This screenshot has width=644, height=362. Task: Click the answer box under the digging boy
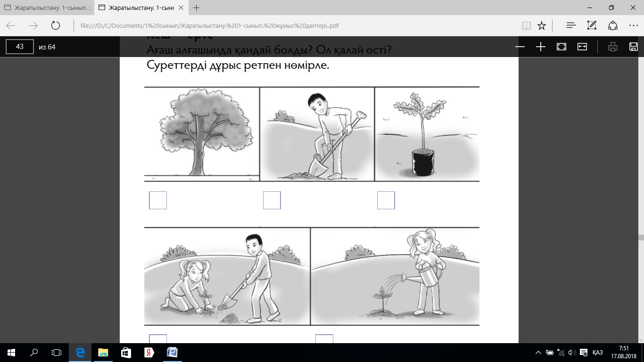pyautogui.click(x=272, y=200)
